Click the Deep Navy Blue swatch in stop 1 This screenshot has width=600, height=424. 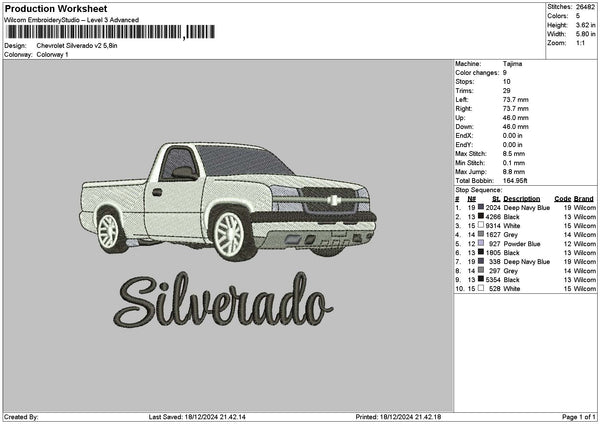click(481, 207)
